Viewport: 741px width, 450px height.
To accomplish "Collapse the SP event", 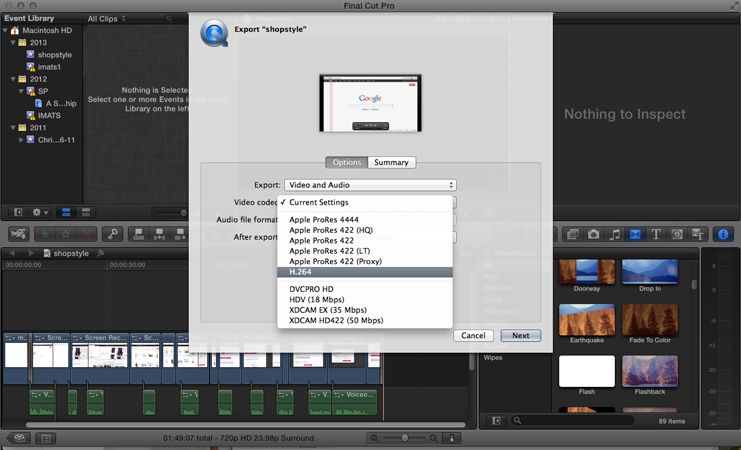I will (x=21, y=91).
